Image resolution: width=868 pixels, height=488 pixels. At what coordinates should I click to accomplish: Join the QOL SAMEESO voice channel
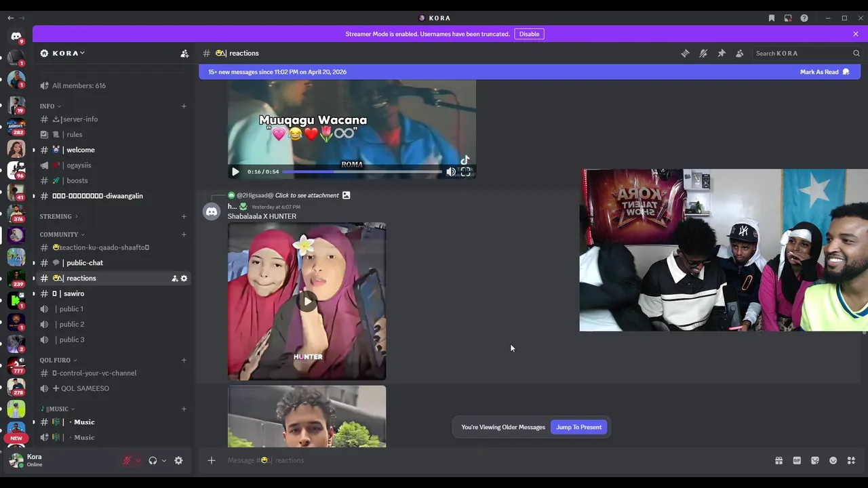[114, 388]
